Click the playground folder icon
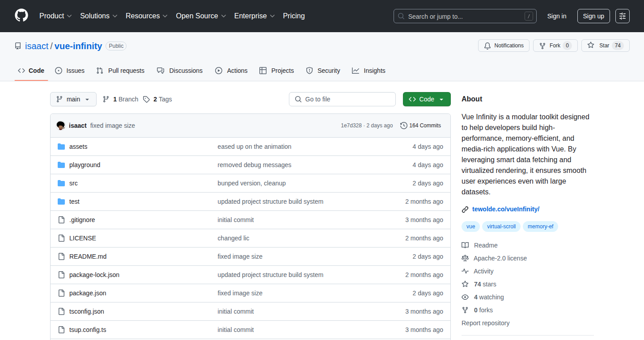The width and height of the screenshot is (644, 340). (61, 165)
